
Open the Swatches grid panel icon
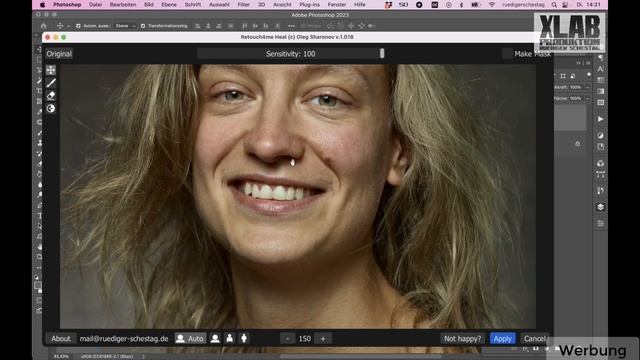[600, 102]
